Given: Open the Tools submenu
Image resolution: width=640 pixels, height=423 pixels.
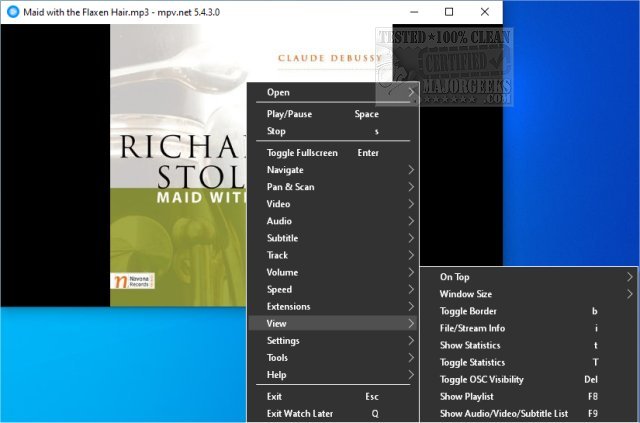Looking at the screenshot, I should [x=333, y=358].
